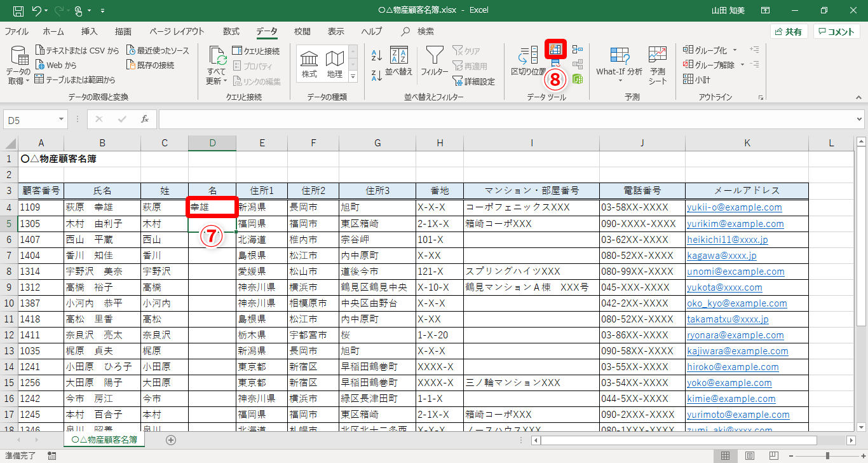Open ribbon display options button
Screen dimensions: 868x463
(765, 11)
